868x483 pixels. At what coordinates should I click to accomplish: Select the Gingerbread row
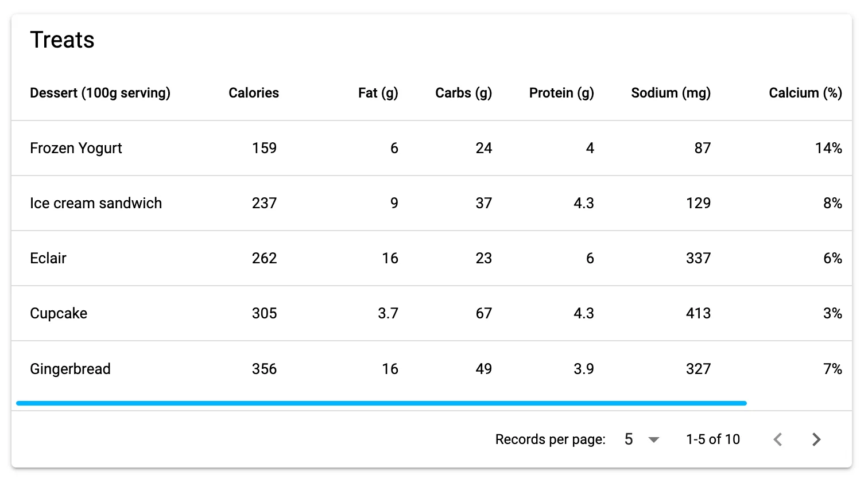(x=70, y=369)
